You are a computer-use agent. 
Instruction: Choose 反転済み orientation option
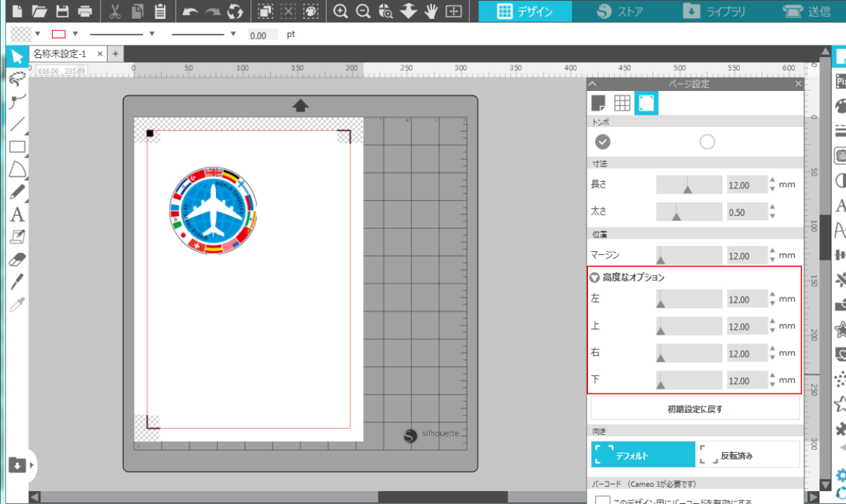click(747, 454)
